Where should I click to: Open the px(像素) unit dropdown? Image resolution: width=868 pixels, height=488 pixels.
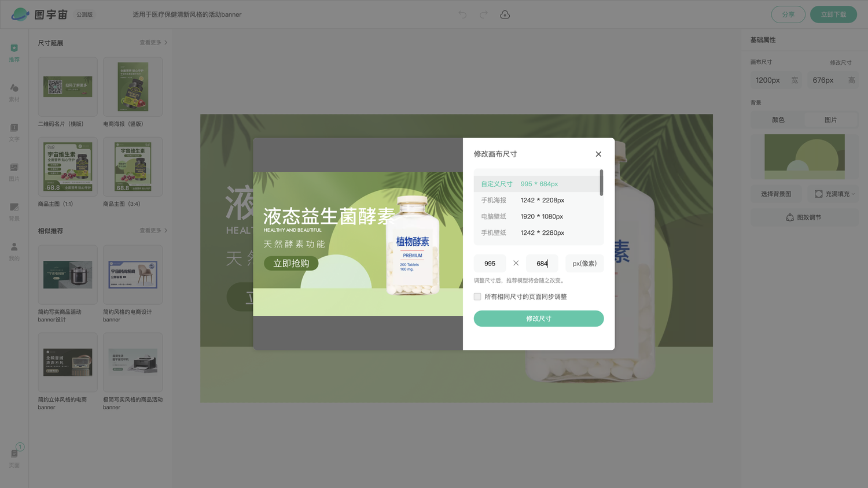(x=584, y=263)
